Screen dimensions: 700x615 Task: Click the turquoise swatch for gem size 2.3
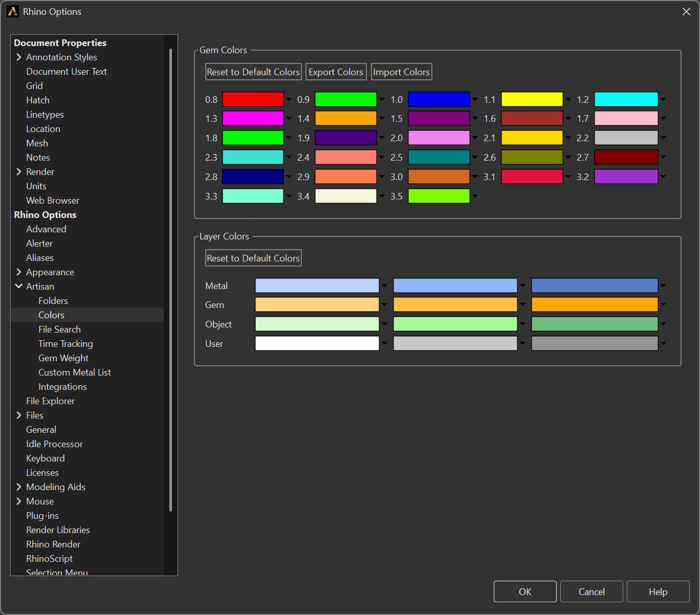[x=253, y=157]
